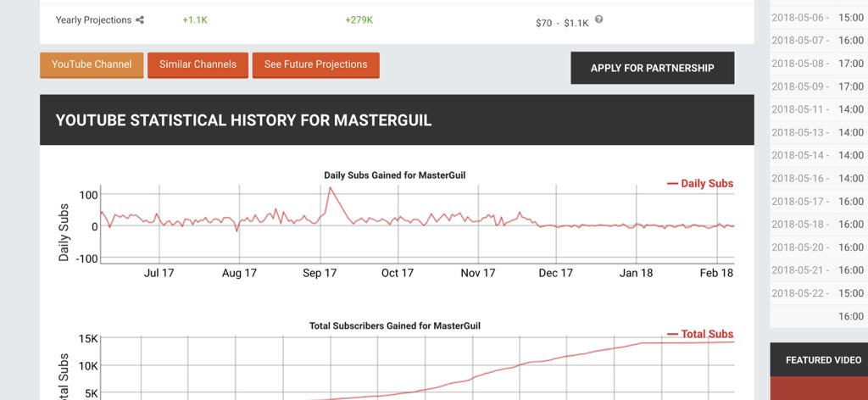The image size is (868, 400).
Task: Select the Yearly Projections label
Action: 93,20
